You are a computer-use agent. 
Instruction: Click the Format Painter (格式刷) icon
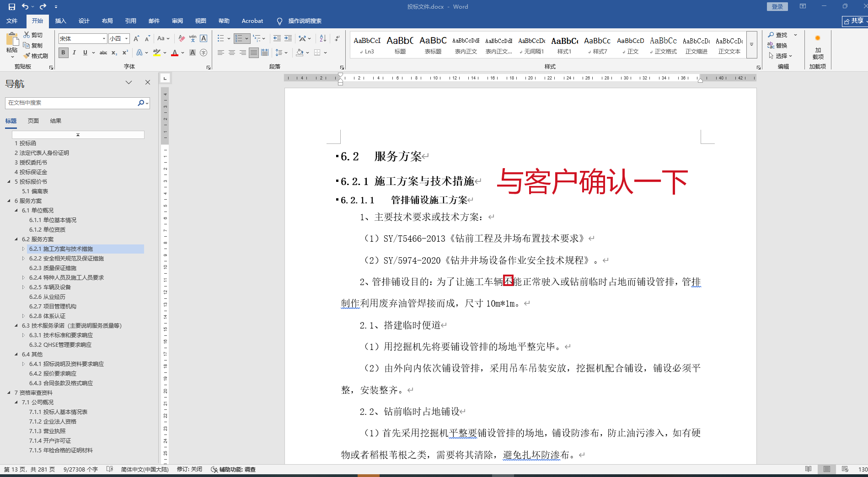27,56
